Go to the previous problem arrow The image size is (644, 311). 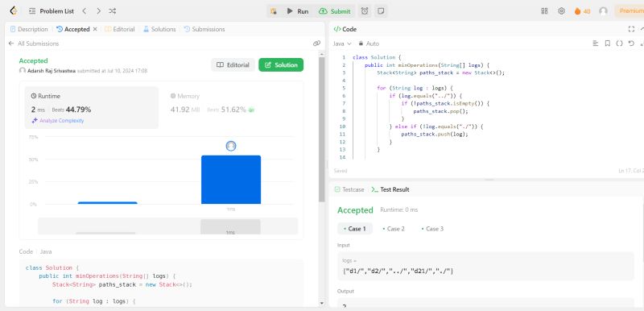pos(85,11)
